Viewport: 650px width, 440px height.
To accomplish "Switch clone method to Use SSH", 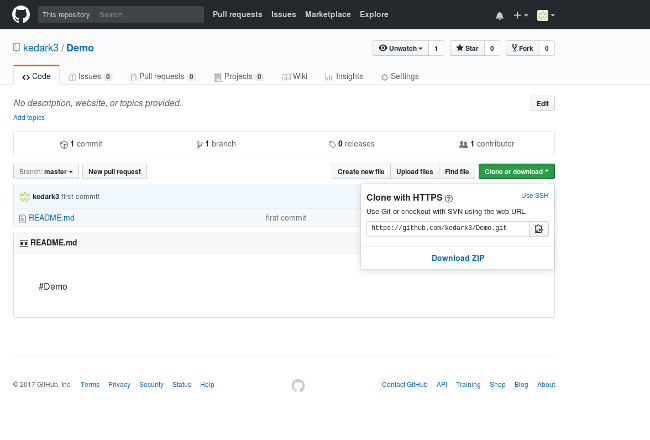I will click(x=534, y=196).
